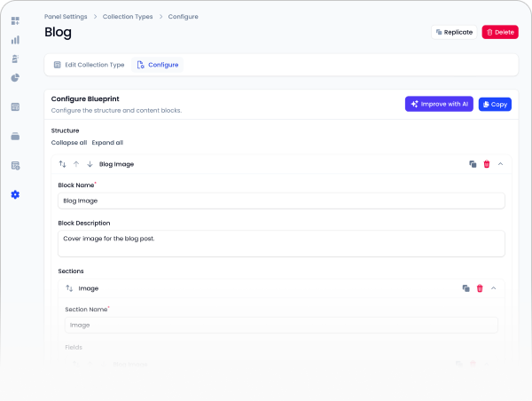Viewport: 532px width, 401px height.
Task: Reorder the Blog Image block with swap arrows
Action: point(62,164)
